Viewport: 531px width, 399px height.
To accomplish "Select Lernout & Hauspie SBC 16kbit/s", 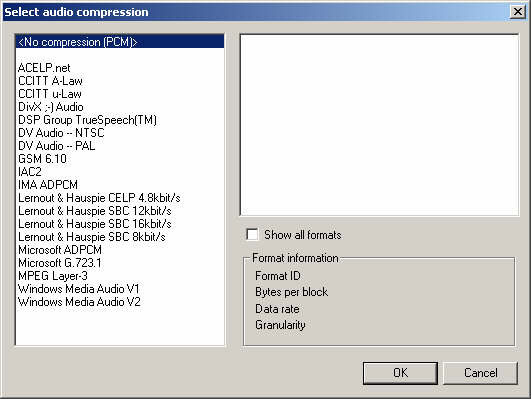I will pyautogui.click(x=120, y=224).
